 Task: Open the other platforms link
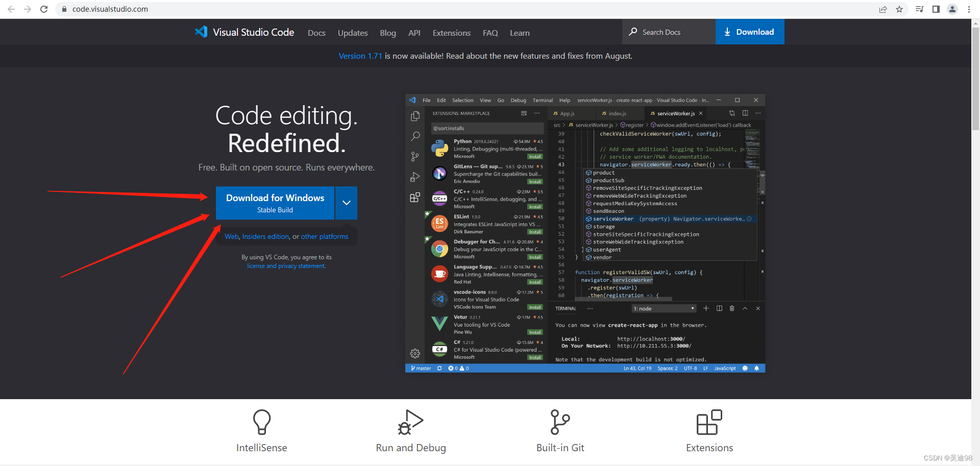325,237
